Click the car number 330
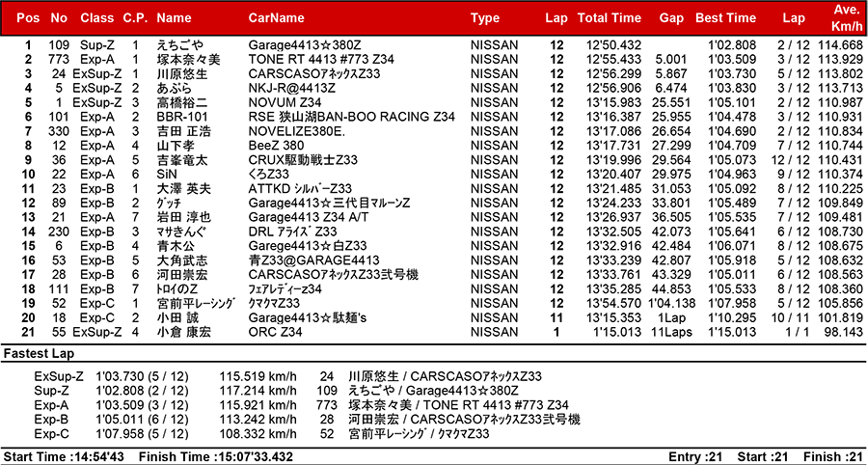The image size is (868, 465). click(x=58, y=132)
